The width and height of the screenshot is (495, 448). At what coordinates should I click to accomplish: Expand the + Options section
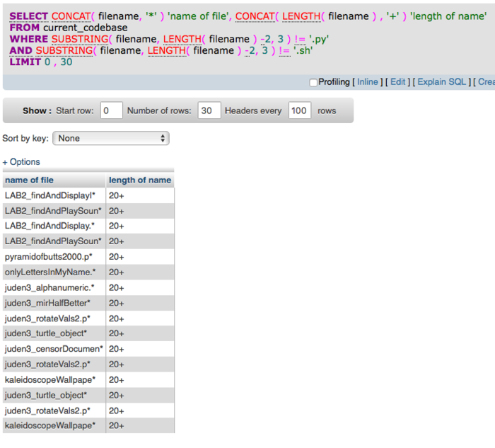click(x=21, y=162)
